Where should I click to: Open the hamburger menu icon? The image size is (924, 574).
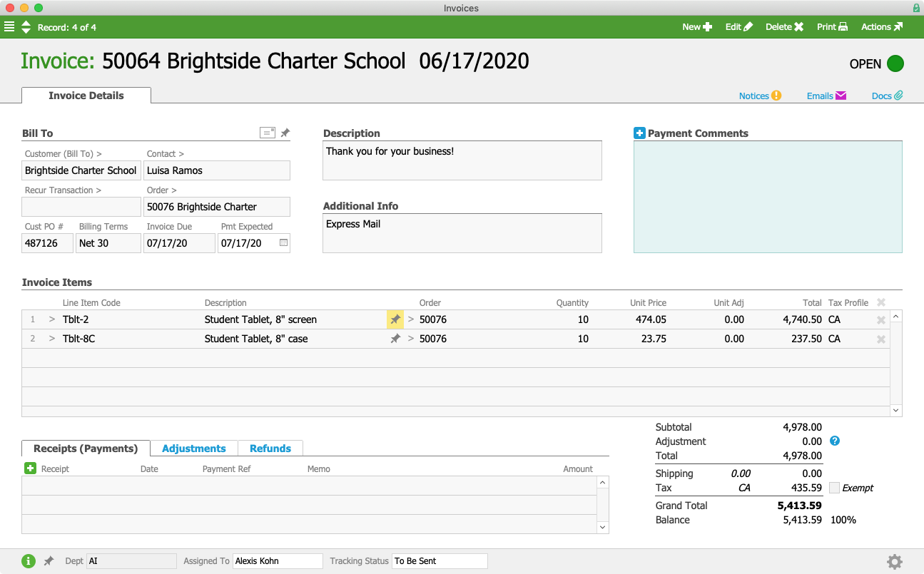pyautogui.click(x=9, y=27)
